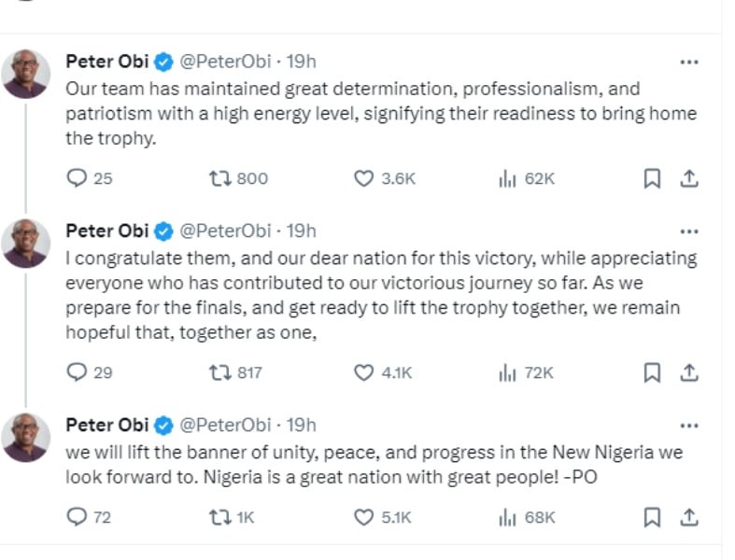The width and height of the screenshot is (735, 560).
Task: Open more options on 'I congratulate them' tweet
Action: tap(689, 231)
